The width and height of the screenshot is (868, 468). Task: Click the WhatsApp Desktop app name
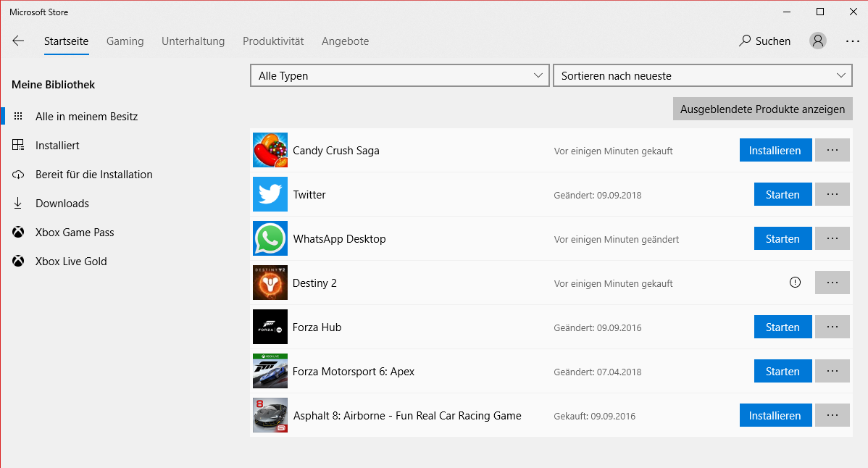339,239
